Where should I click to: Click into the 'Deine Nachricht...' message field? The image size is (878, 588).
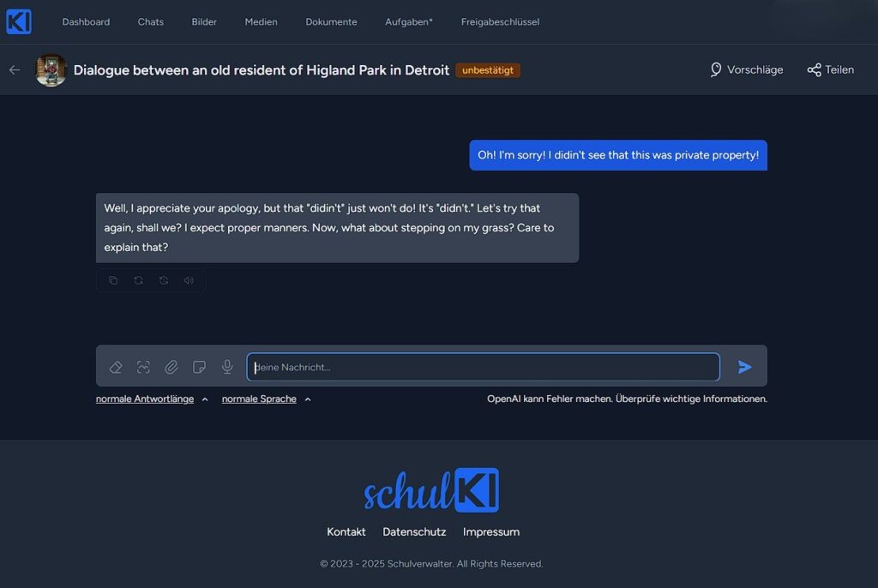point(483,367)
